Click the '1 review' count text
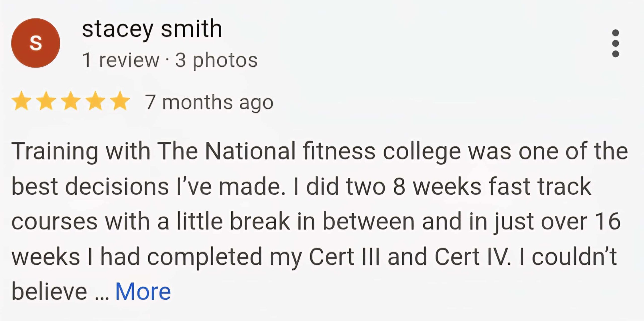The height and width of the screenshot is (321, 644). tap(121, 60)
